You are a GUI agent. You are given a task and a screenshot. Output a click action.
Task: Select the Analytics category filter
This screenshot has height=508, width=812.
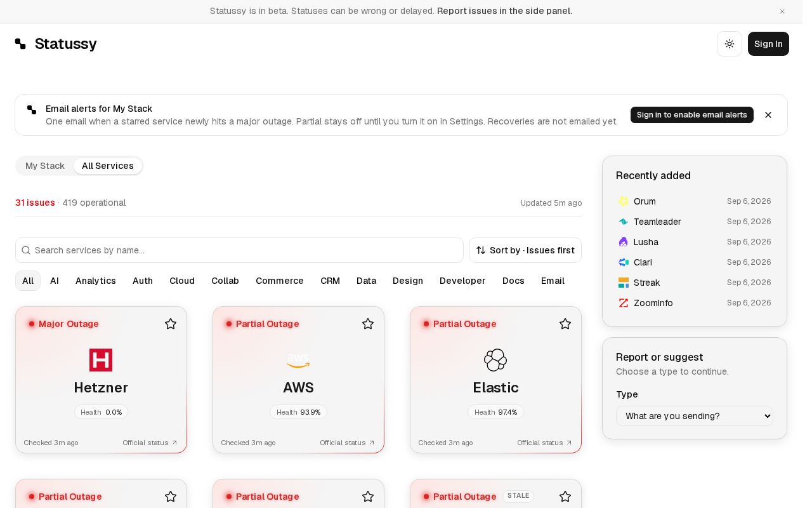pos(96,281)
